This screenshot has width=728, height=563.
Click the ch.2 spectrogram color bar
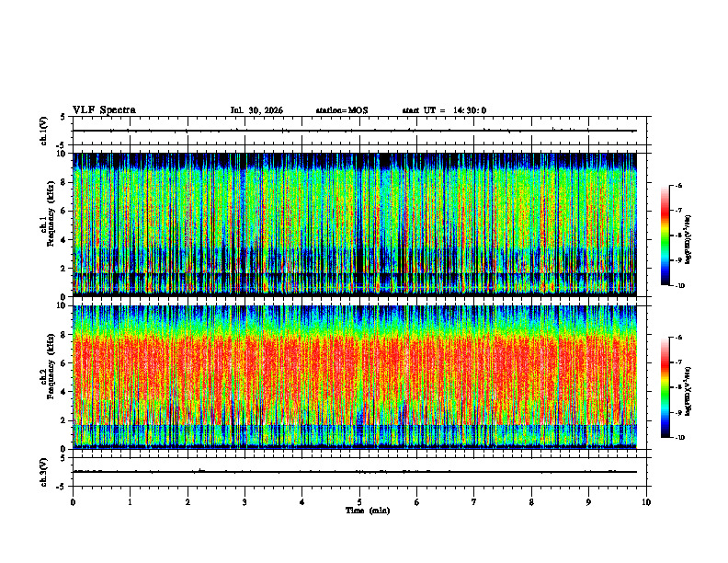point(665,387)
